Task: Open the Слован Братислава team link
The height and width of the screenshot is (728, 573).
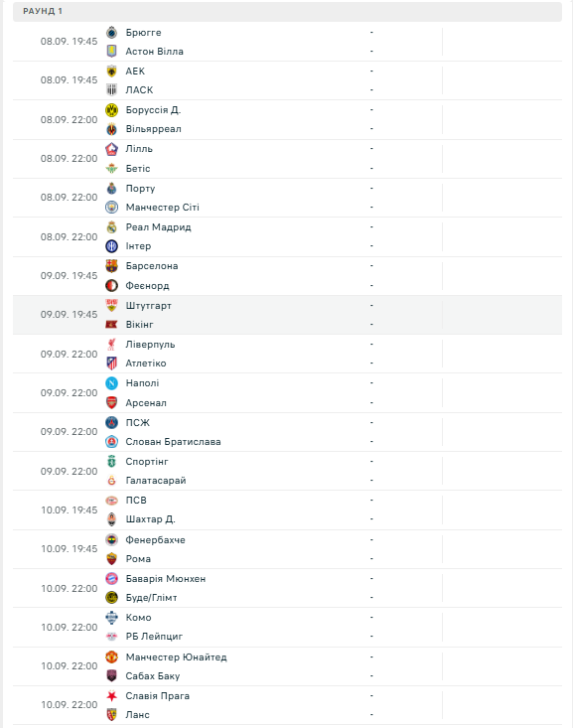Action: 173,442
